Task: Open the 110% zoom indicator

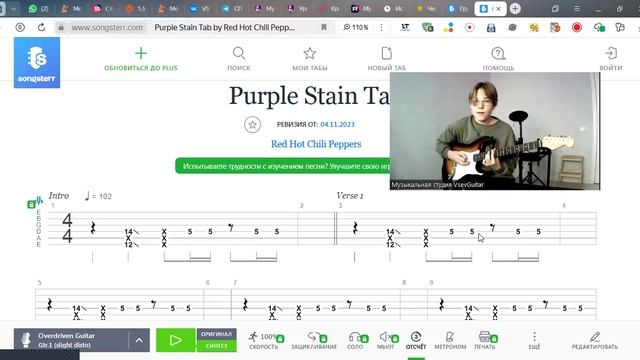Action: tap(356, 27)
